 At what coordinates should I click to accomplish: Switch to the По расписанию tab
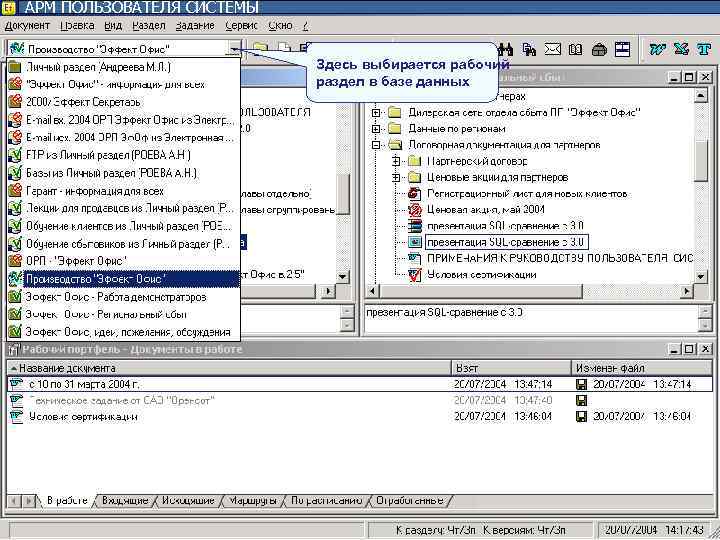pos(326,501)
